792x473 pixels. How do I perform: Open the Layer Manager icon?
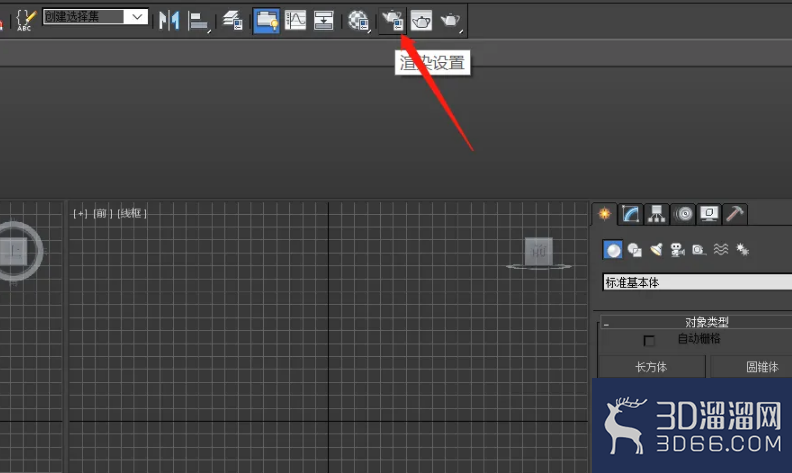tap(233, 21)
